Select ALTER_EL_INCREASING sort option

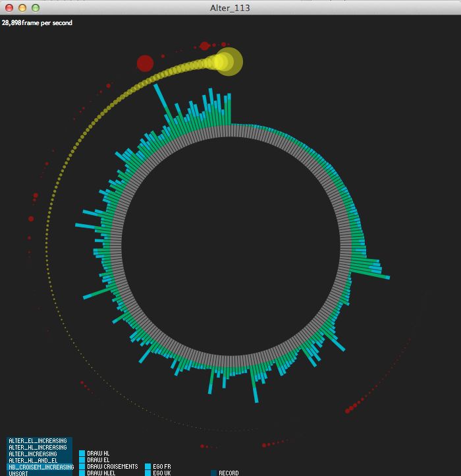(38, 440)
